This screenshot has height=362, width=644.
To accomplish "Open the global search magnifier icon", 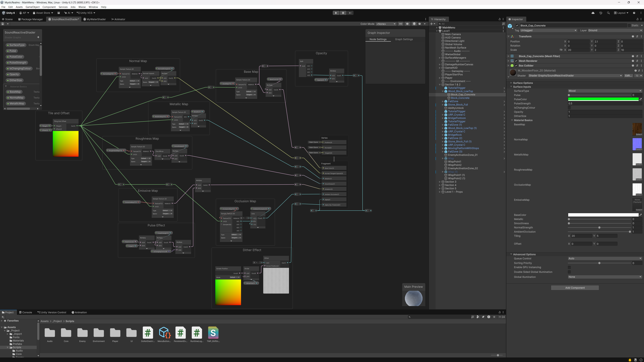I will (x=608, y=13).
